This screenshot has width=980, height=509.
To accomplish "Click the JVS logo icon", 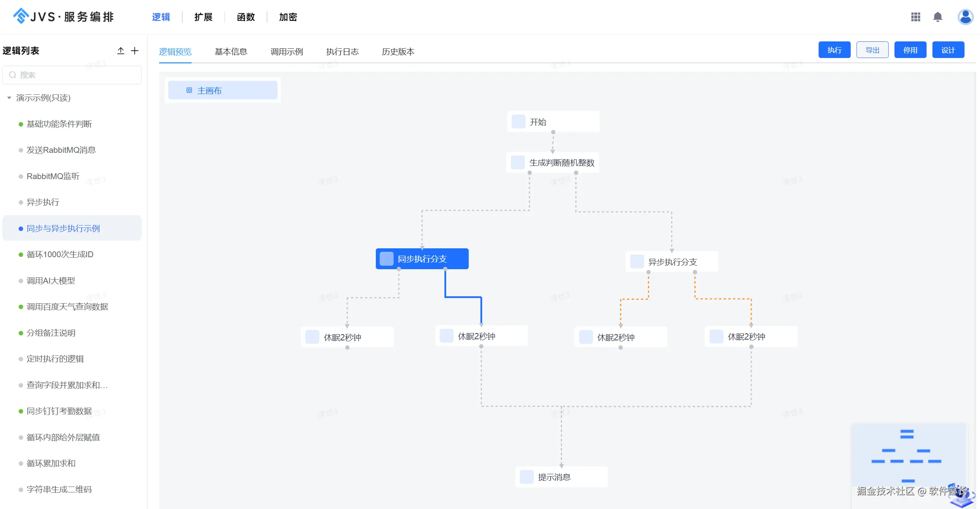I will pyautogui.click(x=21, y=16).
